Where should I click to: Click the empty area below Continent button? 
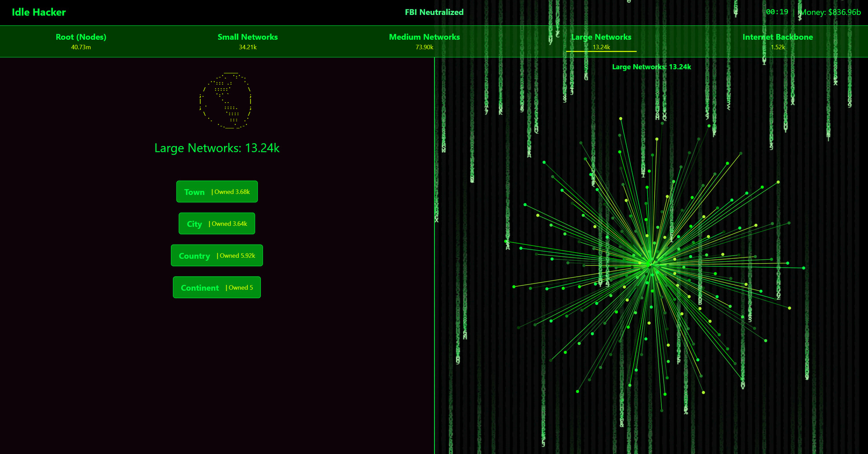point(217,371)
